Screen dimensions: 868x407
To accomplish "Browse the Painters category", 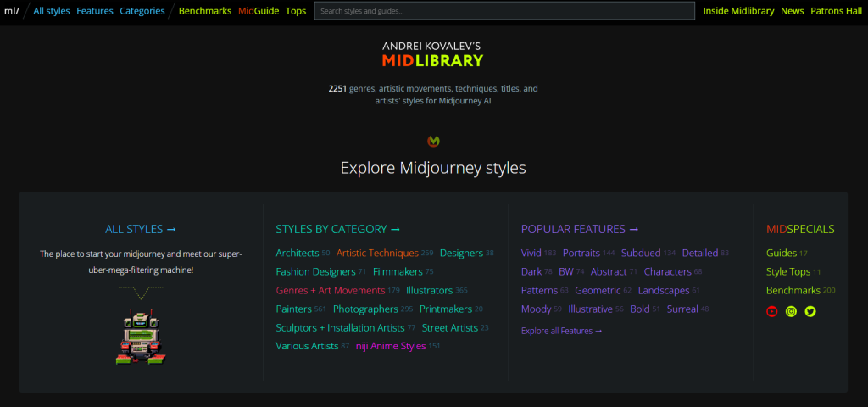I will pos(293,309).
